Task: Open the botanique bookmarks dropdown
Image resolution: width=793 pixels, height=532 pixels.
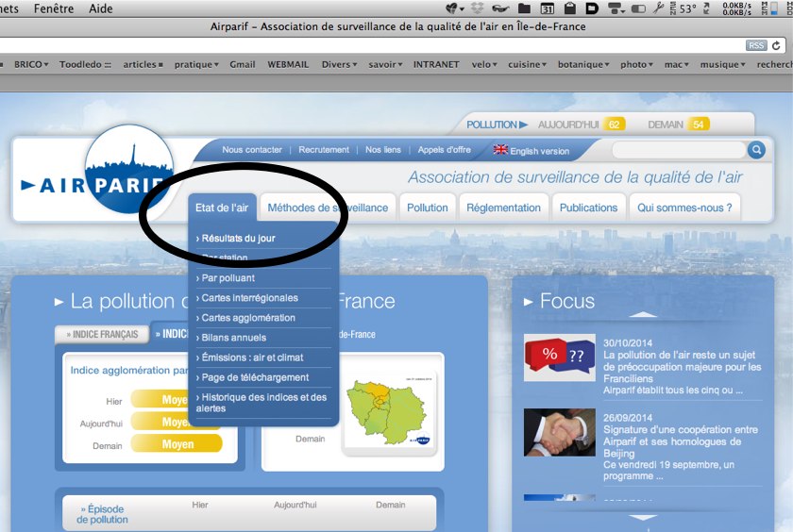Action: 583,64
